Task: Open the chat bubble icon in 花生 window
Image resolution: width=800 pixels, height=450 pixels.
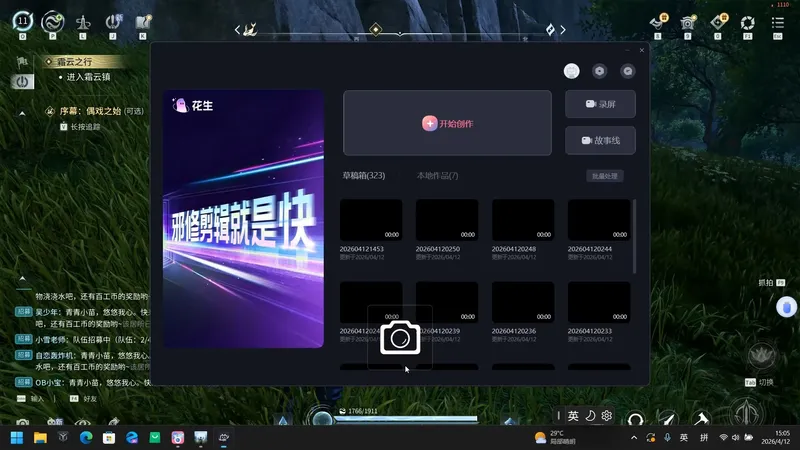Action: pyautogui.click(x=628, y=71)
